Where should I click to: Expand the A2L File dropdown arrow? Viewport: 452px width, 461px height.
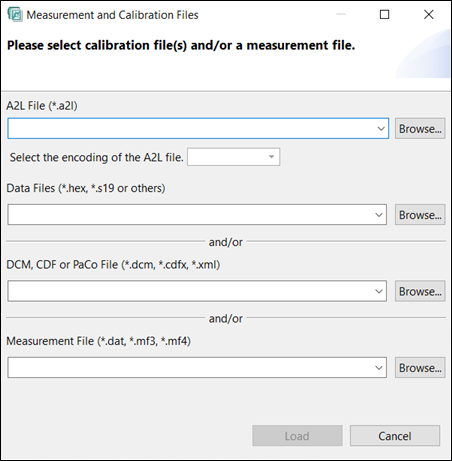coord(381,128)
